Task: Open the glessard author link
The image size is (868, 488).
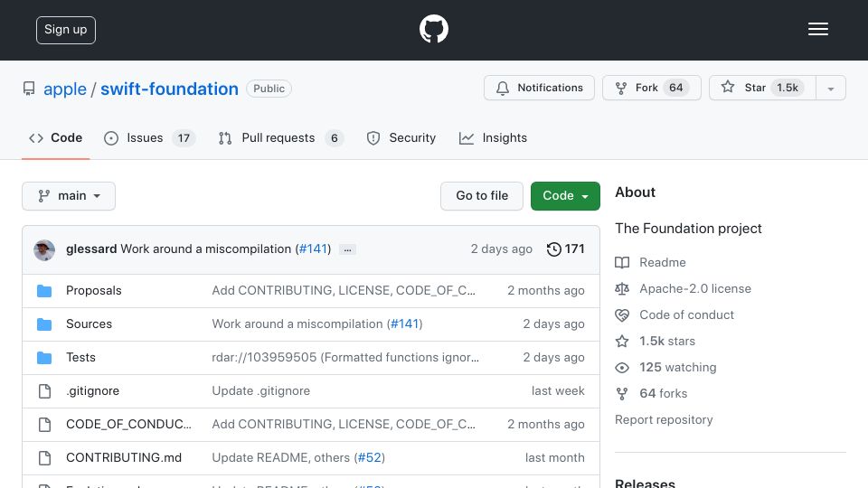Action: click(91, 249)
